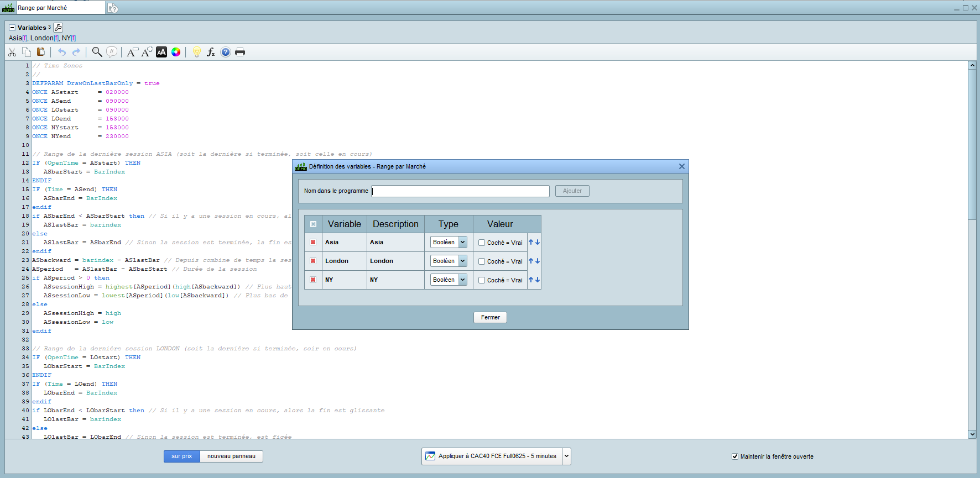Delete the Asia variable row
Viewport: 980px width, 478px height.
pos(313,242)
